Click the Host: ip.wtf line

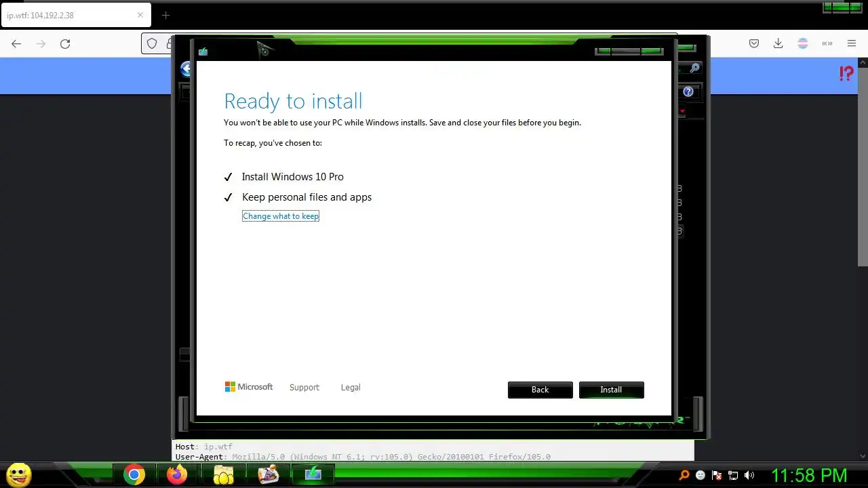click(203, 447)
